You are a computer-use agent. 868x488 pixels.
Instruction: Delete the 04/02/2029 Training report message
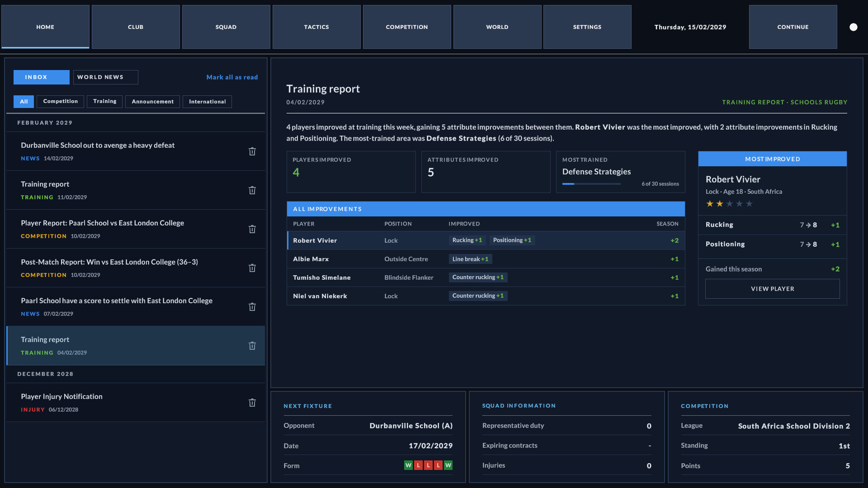click(x=252, y=346)
